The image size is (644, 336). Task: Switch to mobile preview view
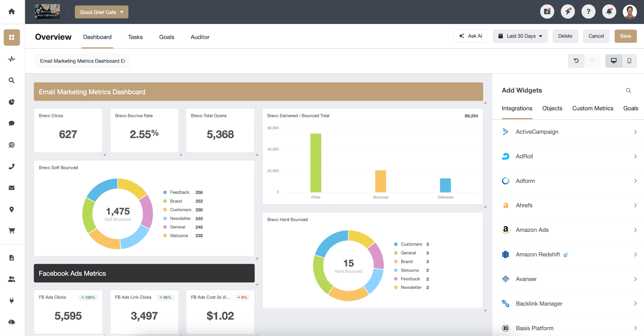click(629, 61)
